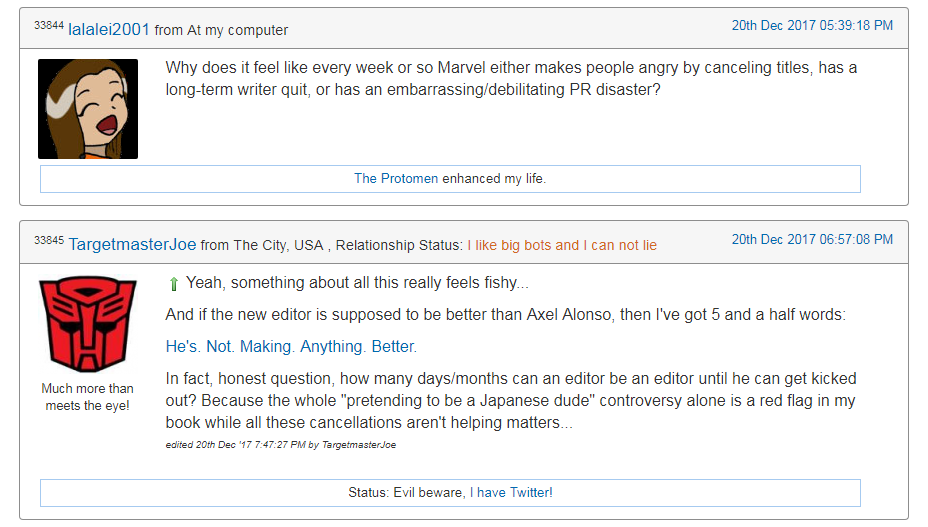Click the 20th Dec 2017 06:57:08 PM timestamp
Screen dimensions: 928x527
pyautogui.click(x=812, y=239)
